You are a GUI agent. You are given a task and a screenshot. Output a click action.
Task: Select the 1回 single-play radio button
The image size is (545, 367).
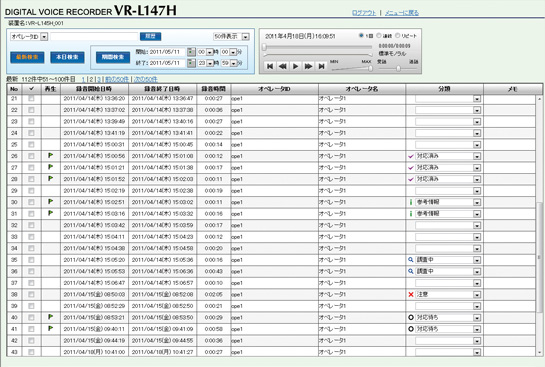coord(361,35)
